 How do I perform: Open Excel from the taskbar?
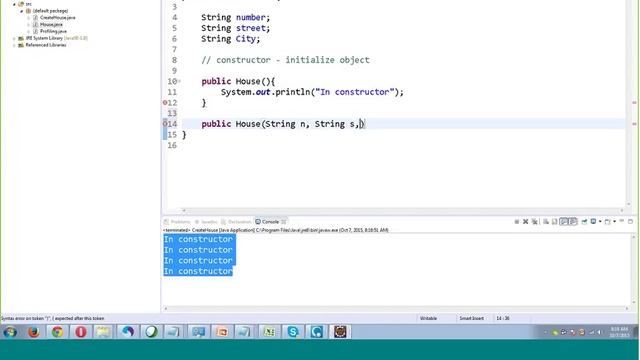coord(269,332)
